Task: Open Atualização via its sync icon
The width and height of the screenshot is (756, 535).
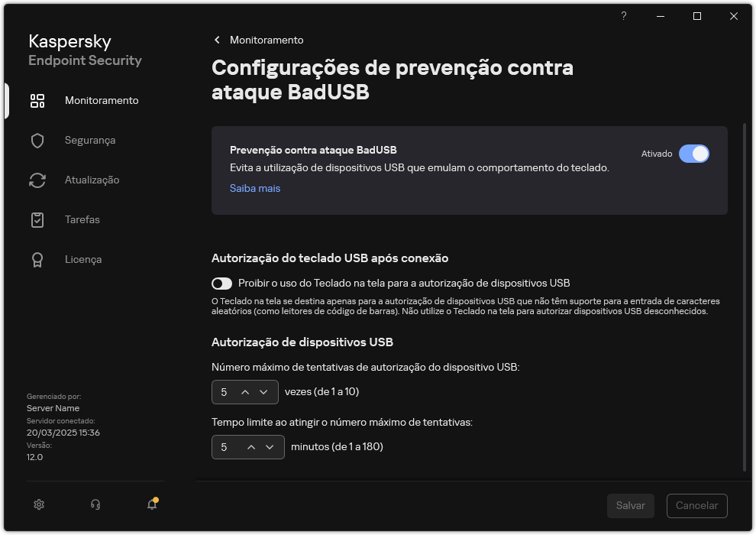Action: [37, 180]
